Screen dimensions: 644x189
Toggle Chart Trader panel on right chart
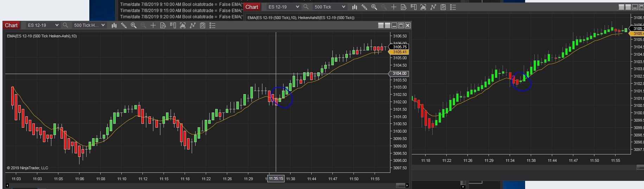[x=414, y=7]
